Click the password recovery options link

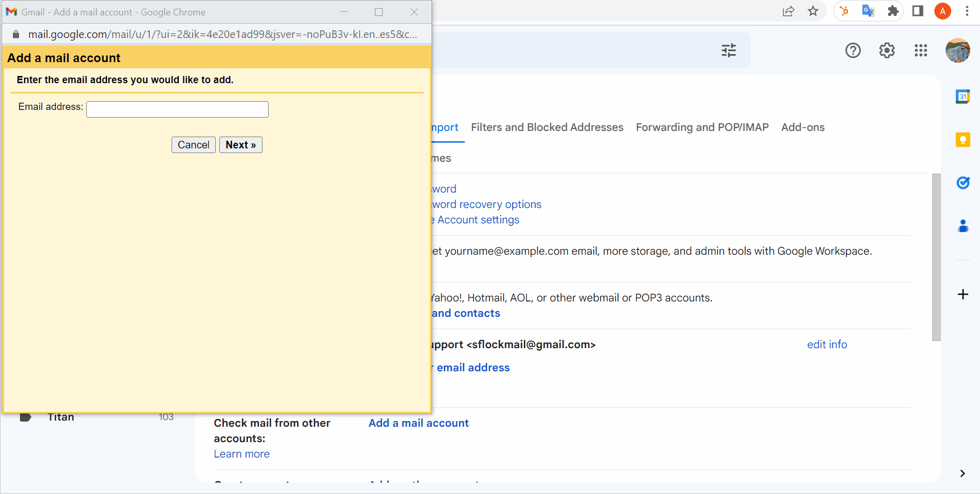click(487, 204)
